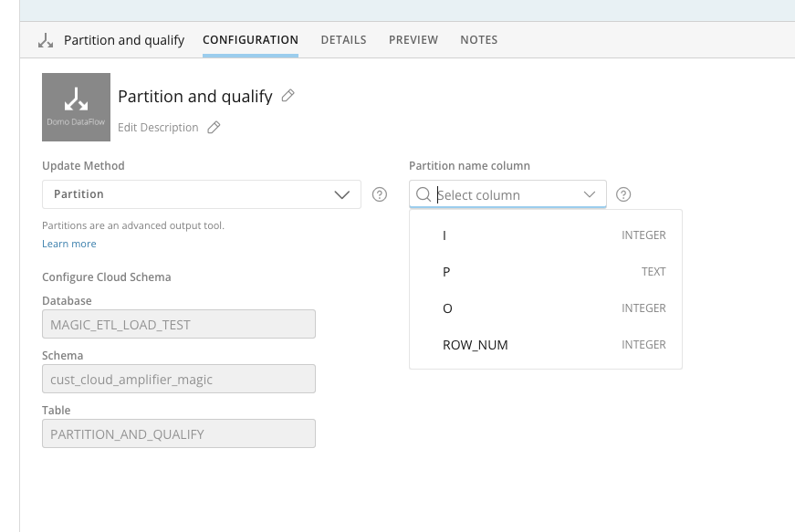This screenshot has height=532, width=795.
Task: Click the help icon beside Partition name column
Action: [x=623, y=194]
